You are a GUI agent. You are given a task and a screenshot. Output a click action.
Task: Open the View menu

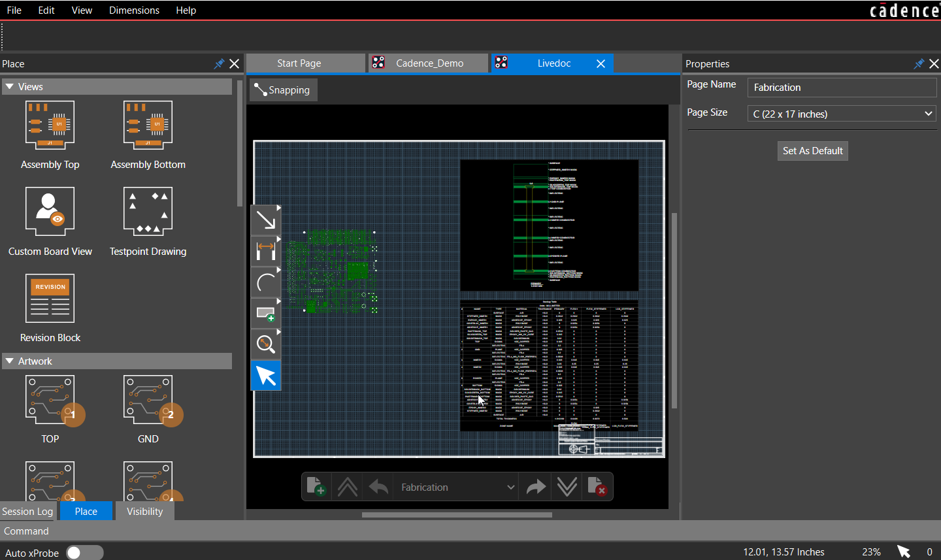[x=82, y=10]
